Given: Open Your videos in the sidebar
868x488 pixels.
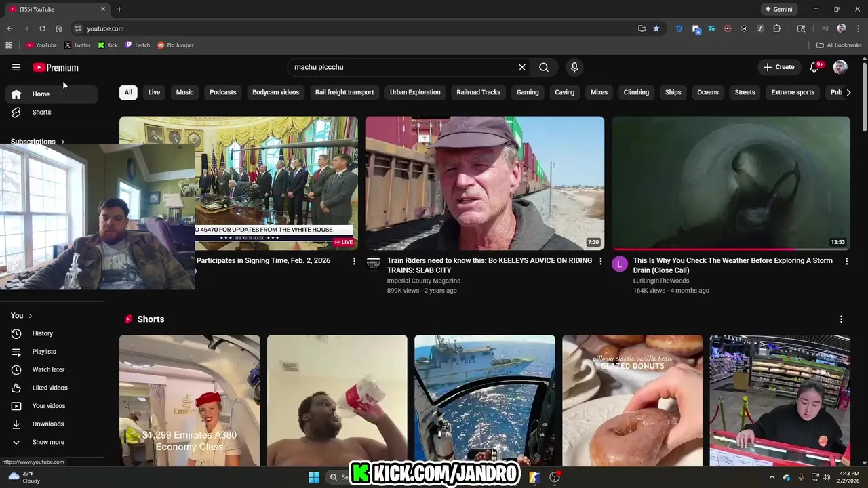Looking at the screenshot, I should pyautogui.click(x=52, y=405).
